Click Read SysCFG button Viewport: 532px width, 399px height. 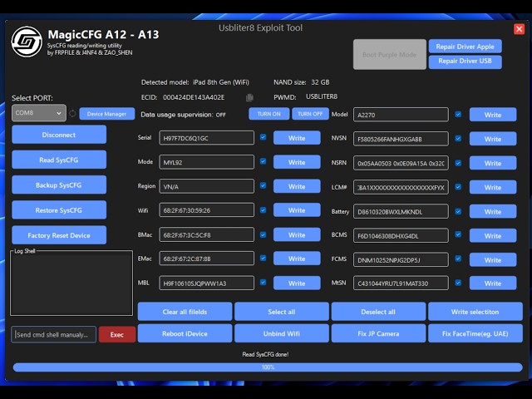[x=59, y=160]
